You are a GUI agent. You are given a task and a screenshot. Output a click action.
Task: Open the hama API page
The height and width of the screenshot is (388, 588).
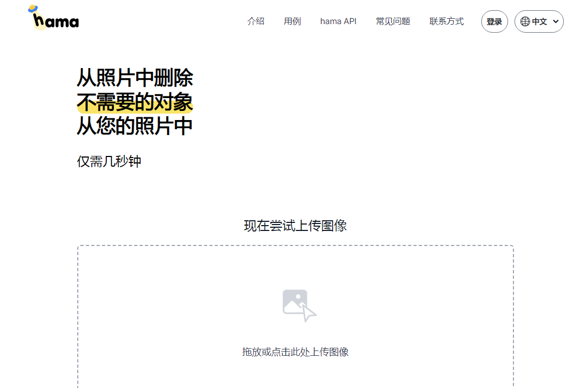(x=338, y=21)
